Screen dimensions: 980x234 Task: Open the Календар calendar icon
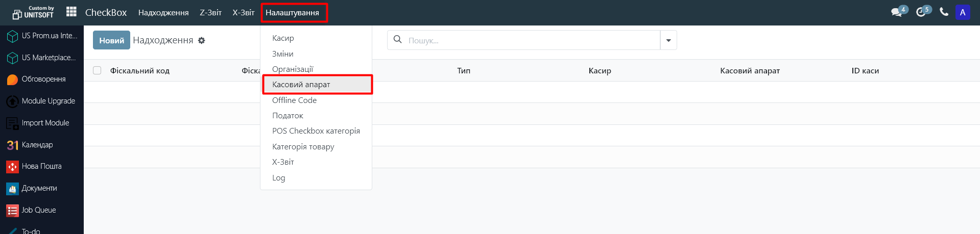[x=12, y=145]
